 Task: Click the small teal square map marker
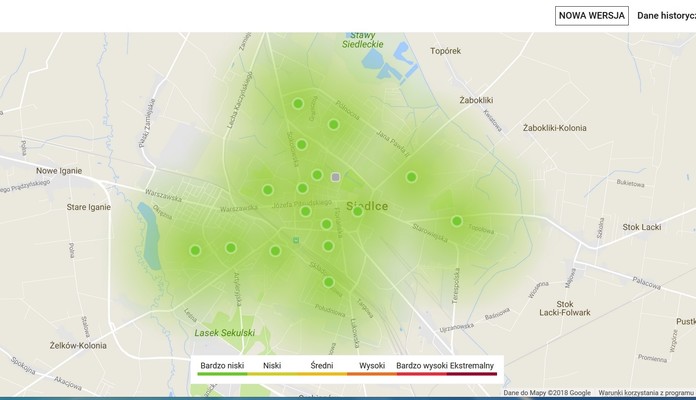(295, 240)
